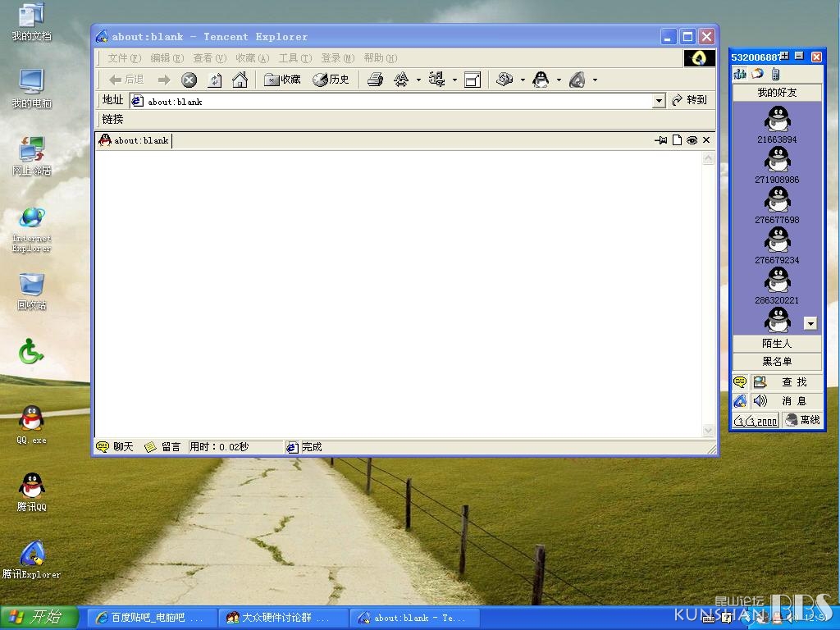Open the 帮助 menu
This screenshot has height=630, width=840.
coord(381,58)
